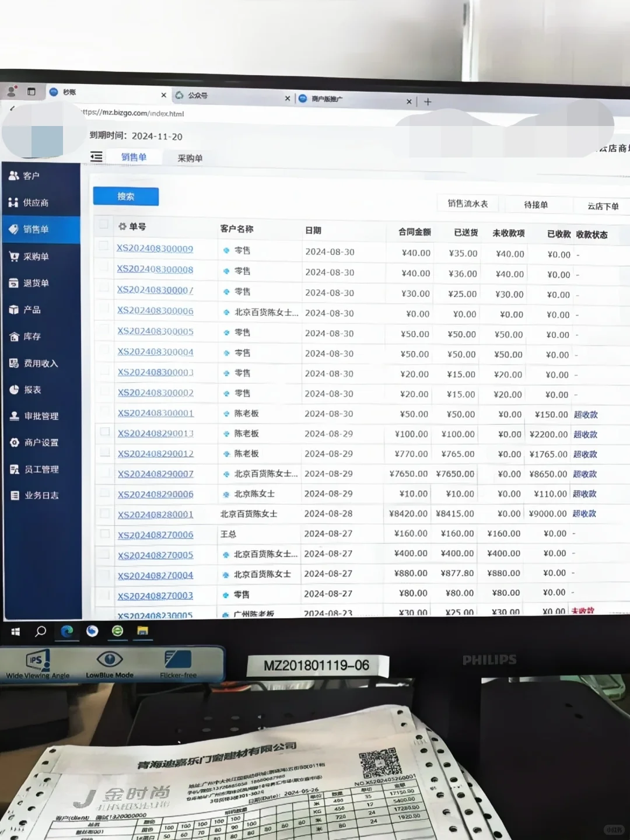The height and width of the screenshot is (840, 630).
Task: Open the 待接单 list
Action: coord(535,205)
